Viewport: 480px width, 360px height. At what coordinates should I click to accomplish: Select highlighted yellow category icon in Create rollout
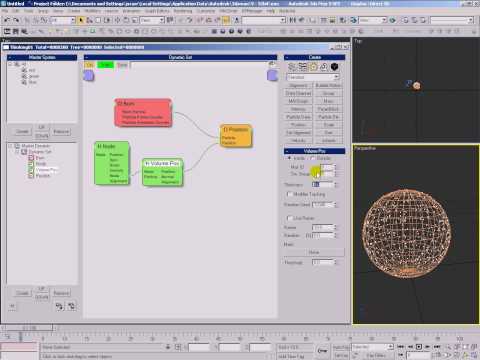coord(313,67)
